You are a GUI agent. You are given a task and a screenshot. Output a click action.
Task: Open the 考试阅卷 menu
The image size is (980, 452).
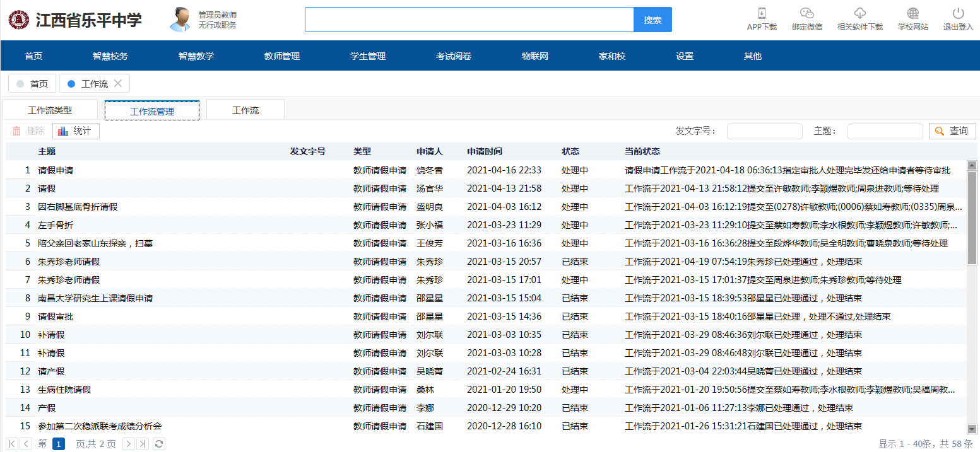click(454, 56)
